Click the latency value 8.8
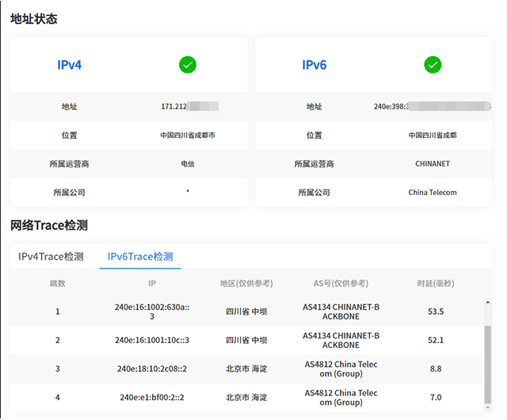This screenshot has height=420, width=507. [436, 368]
